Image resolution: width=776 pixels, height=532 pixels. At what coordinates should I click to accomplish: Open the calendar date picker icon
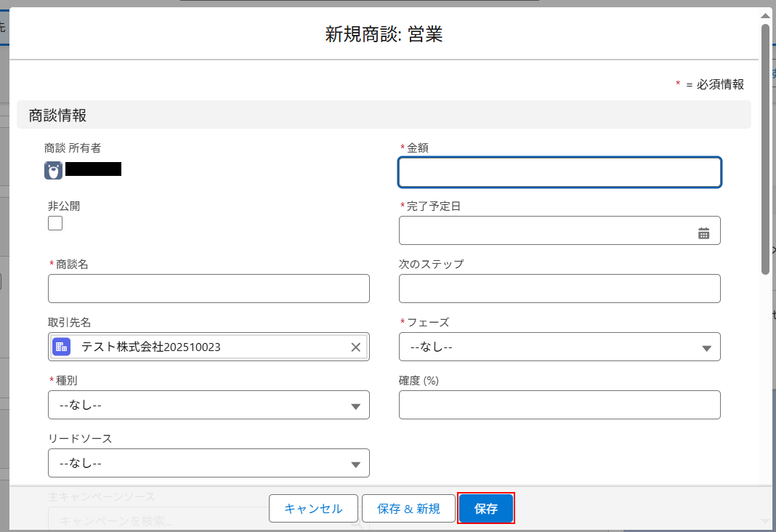pyautogui.click(x=703, y=233)
